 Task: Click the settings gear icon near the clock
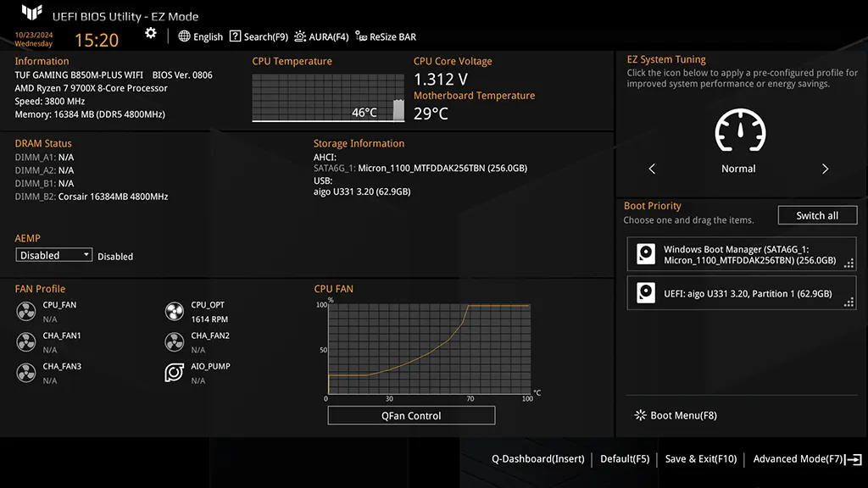(x=151, y=33)
